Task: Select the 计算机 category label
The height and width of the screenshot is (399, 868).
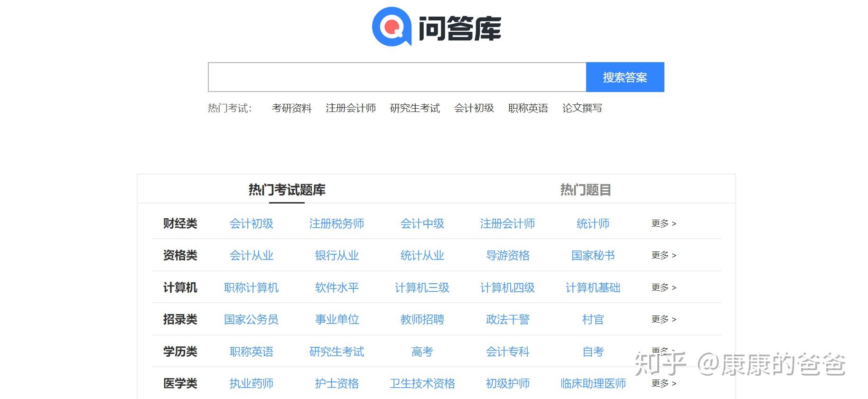Action: tap(180, 288)
